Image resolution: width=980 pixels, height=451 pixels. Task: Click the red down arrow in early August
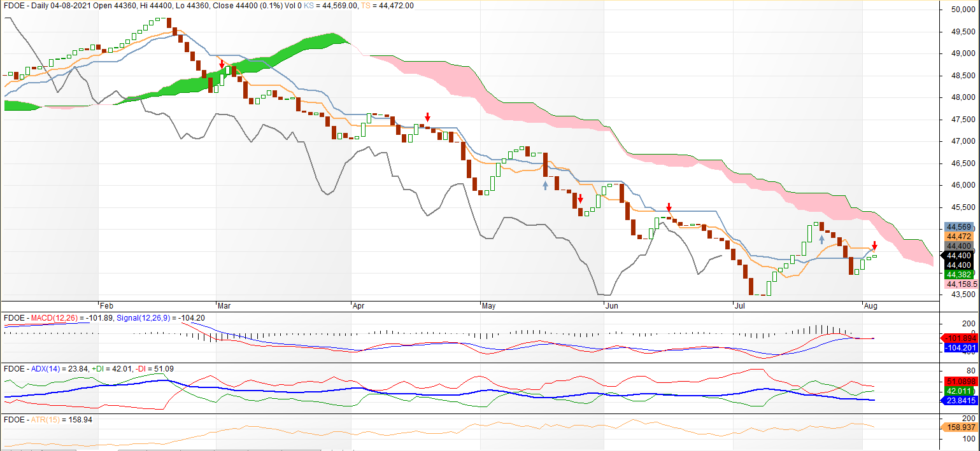pos(874,246)
